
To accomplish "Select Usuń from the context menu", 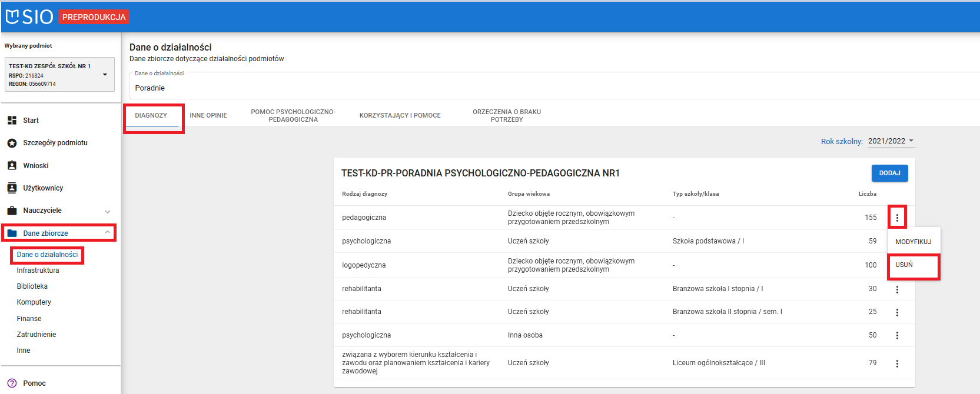I will (x=904, y=265).
